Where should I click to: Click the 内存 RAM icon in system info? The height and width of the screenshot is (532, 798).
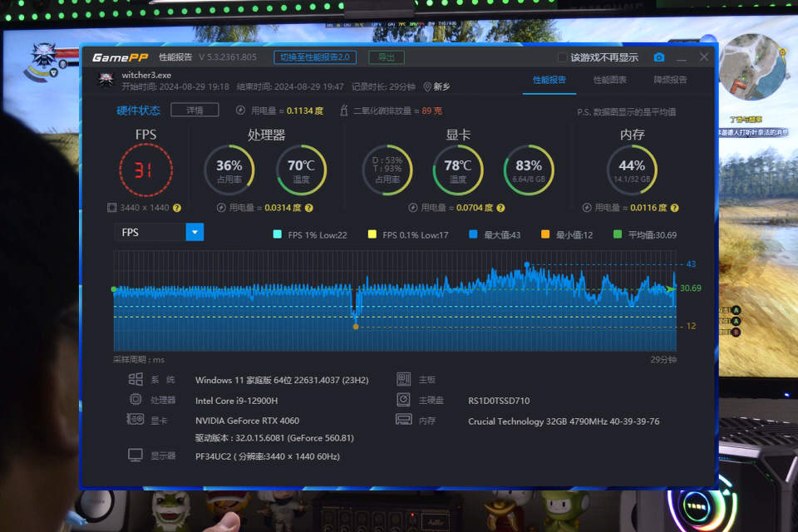[404, 420]
